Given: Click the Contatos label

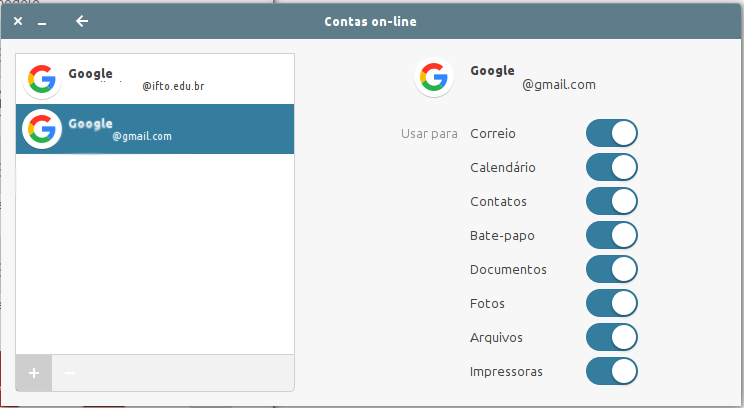Looking at the screenshot, I should [498, 201].
